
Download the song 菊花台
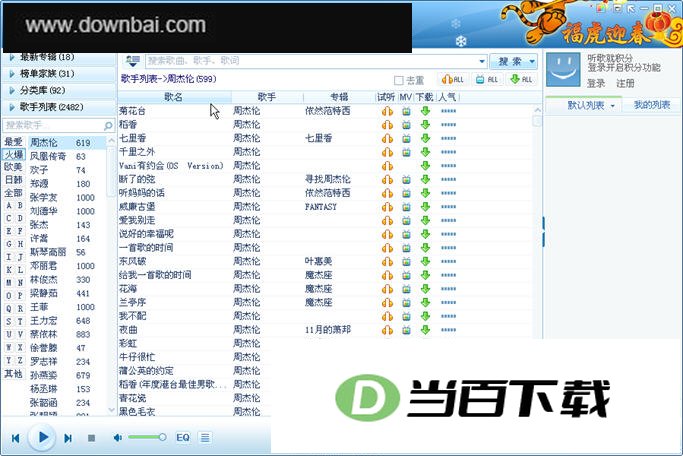pyautogui.click(x=426, y=111)
